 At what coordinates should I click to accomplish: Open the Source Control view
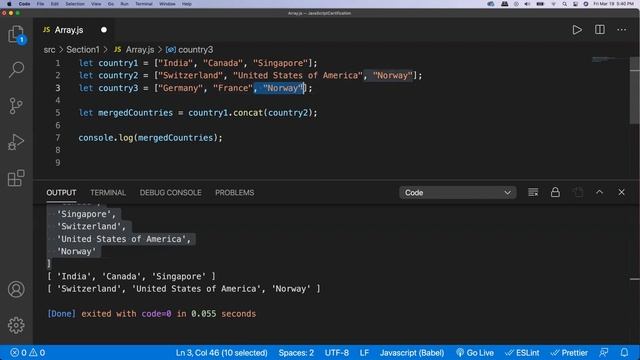coord(16,106)
